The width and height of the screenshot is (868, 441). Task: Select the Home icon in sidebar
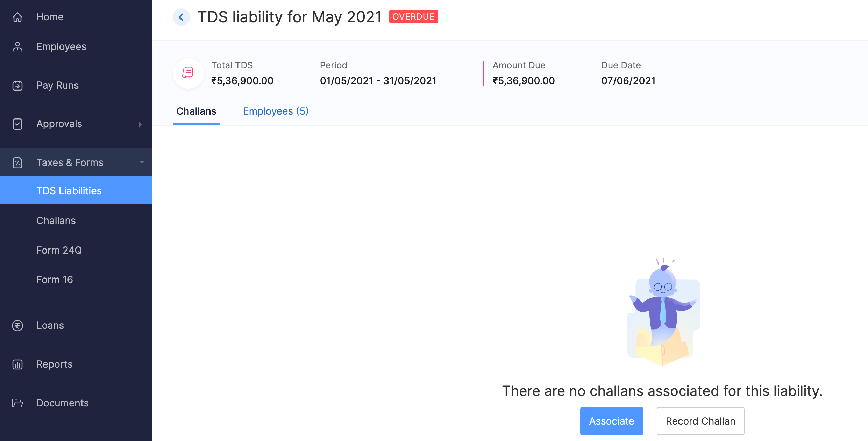pyautogui.click(x=17, y=17)
